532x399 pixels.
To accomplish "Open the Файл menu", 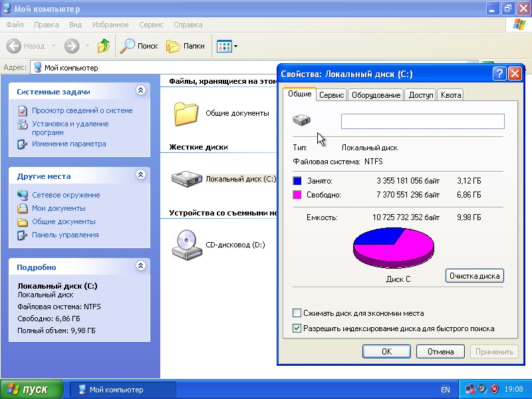I will [x=15, y=25].
